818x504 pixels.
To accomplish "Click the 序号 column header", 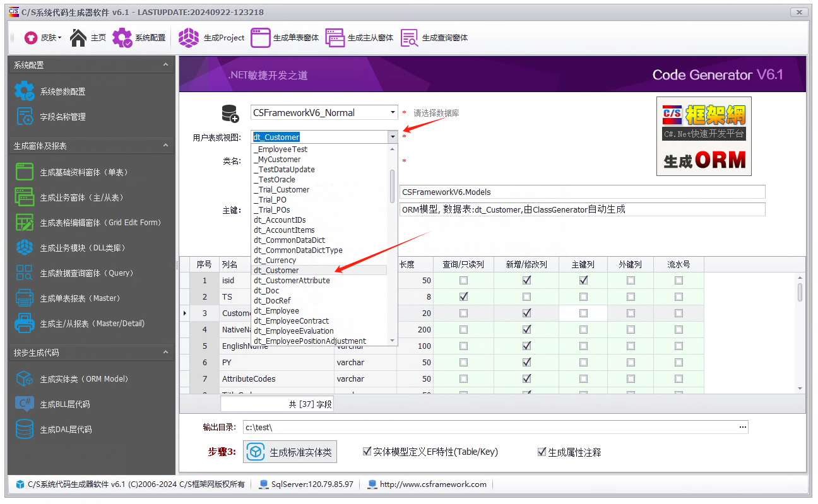I will click(x=204, y=264).
